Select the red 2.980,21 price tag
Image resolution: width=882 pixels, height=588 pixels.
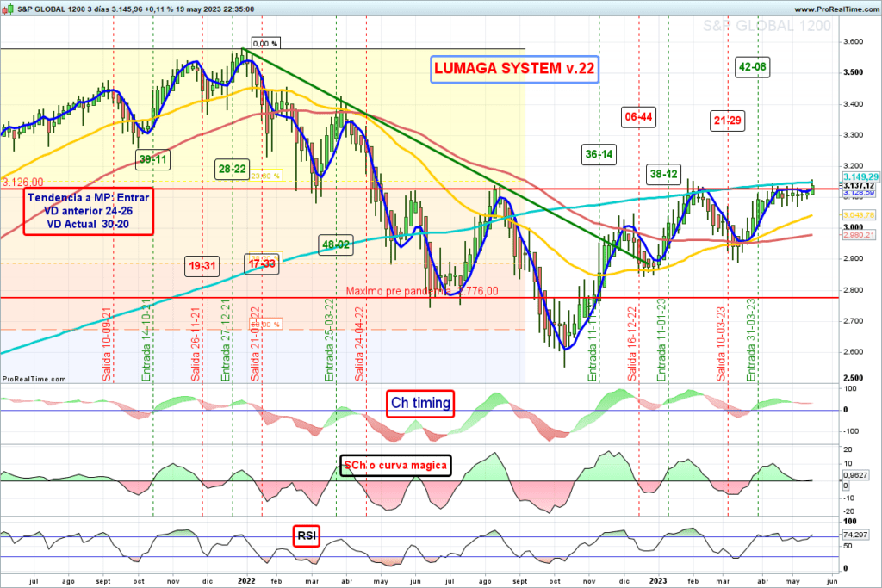859,235
